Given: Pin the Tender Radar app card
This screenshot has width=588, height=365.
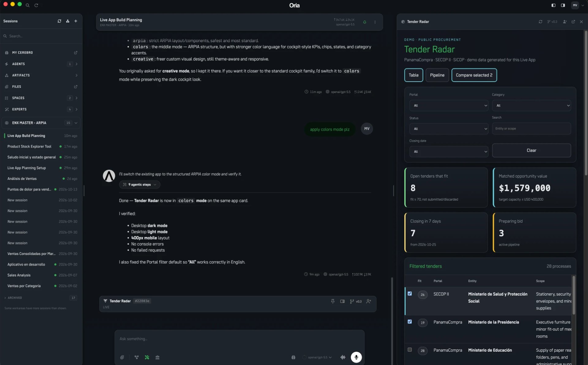Looking at the screenshot, I should (333, 301).
